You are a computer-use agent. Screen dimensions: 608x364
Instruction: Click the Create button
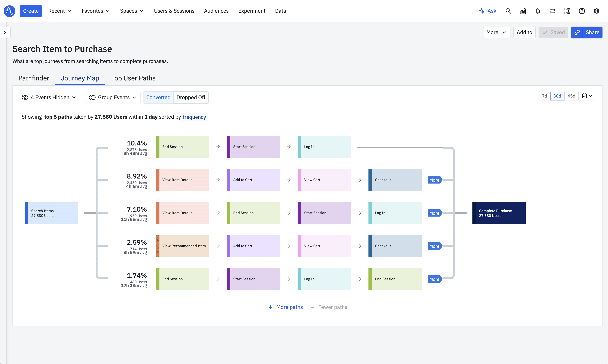point(31,11)
